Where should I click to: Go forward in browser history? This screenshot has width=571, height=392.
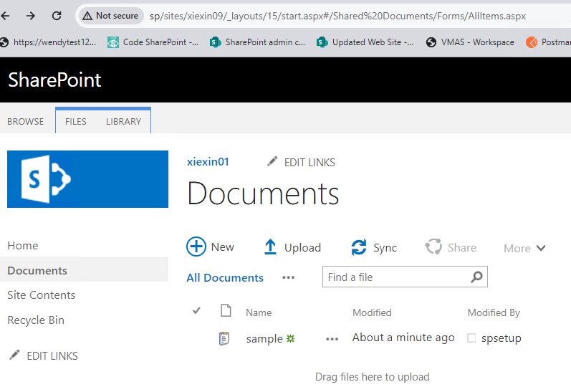[x=31, y=16]
